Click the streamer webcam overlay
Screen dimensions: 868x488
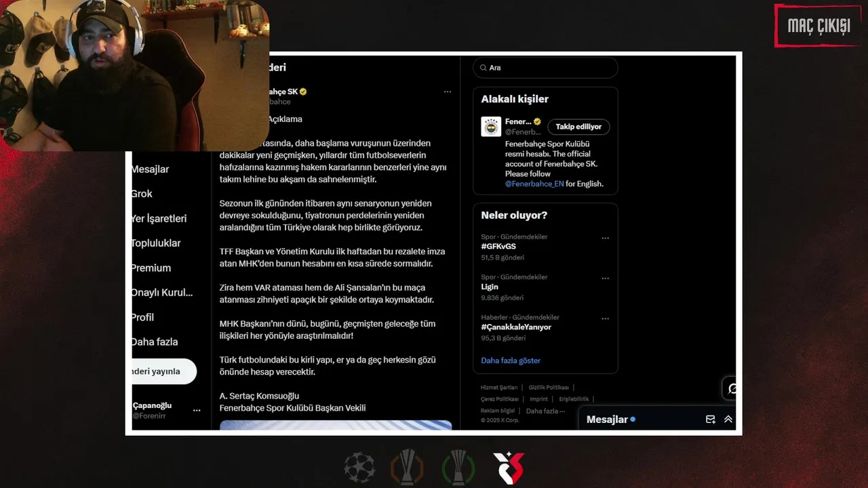[134, 75]
